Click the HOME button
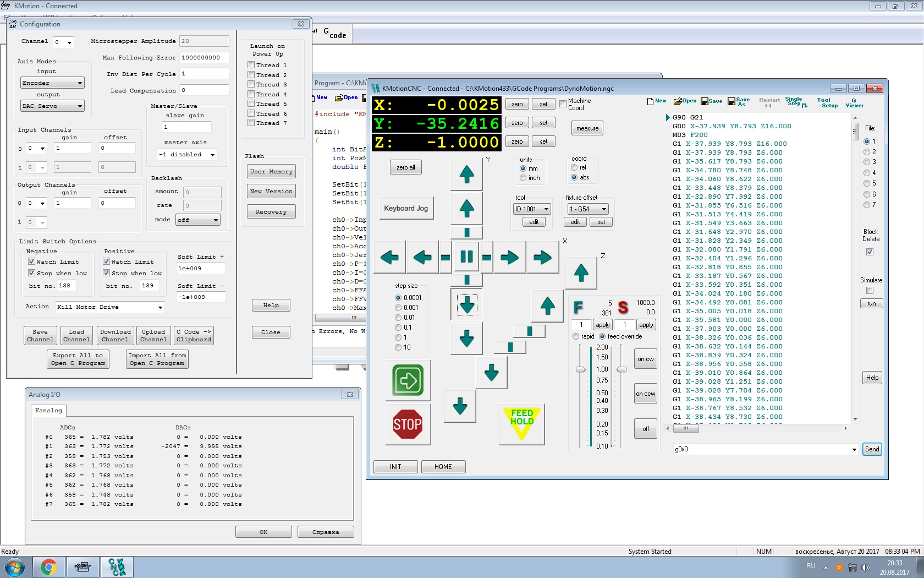The height and width of the screenshot is (578, 924). [443, 467]
